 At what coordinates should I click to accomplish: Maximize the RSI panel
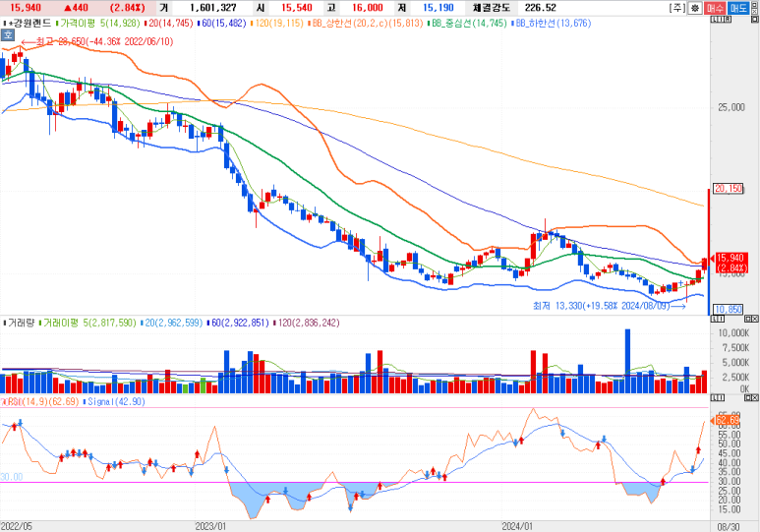click(x=747, y=397)
